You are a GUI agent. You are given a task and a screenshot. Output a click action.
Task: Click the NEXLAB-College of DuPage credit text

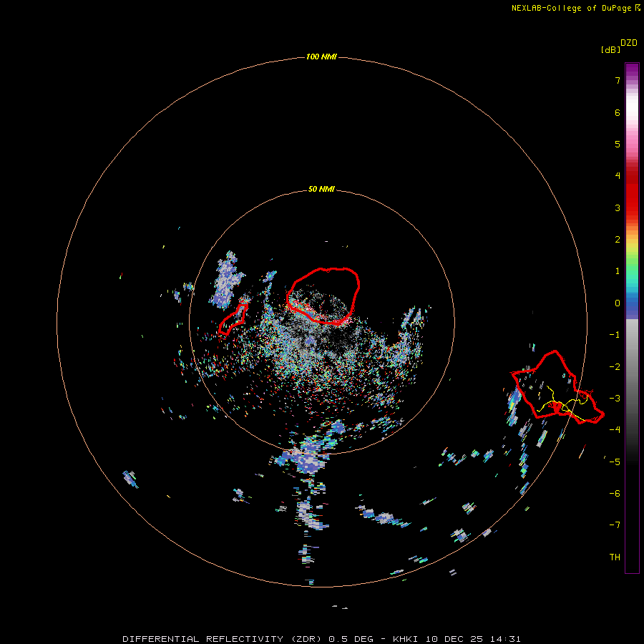576,8
